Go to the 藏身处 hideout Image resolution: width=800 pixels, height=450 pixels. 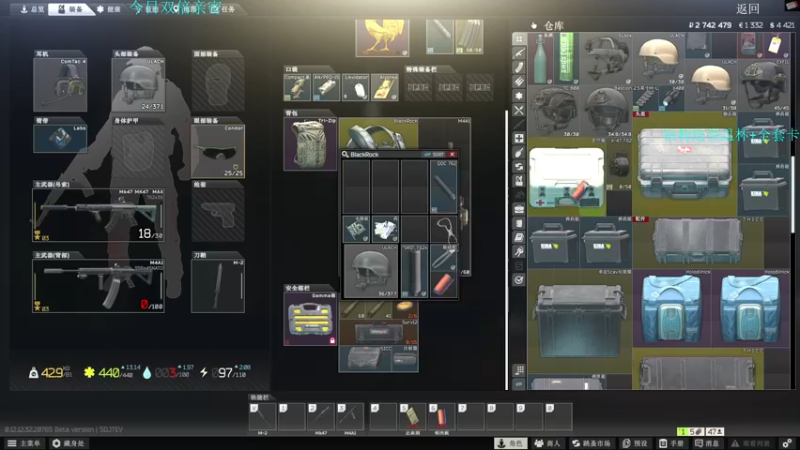[68, 443]
